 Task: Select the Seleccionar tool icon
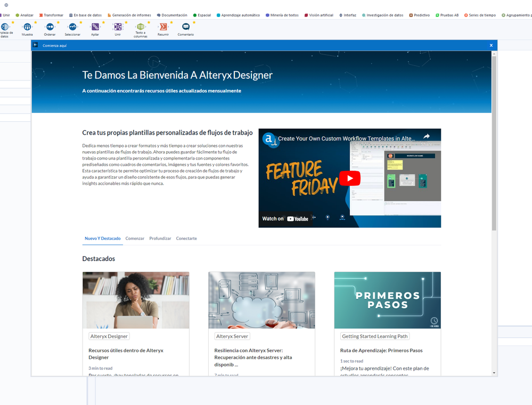click(x=72, y=27)
